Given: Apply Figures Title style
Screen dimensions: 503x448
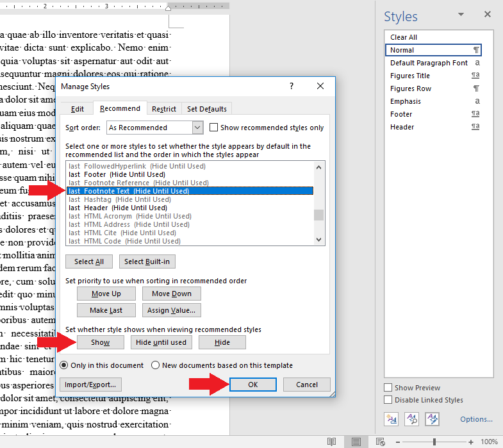Looking at the screenshot, I should (x=433, y=76).
